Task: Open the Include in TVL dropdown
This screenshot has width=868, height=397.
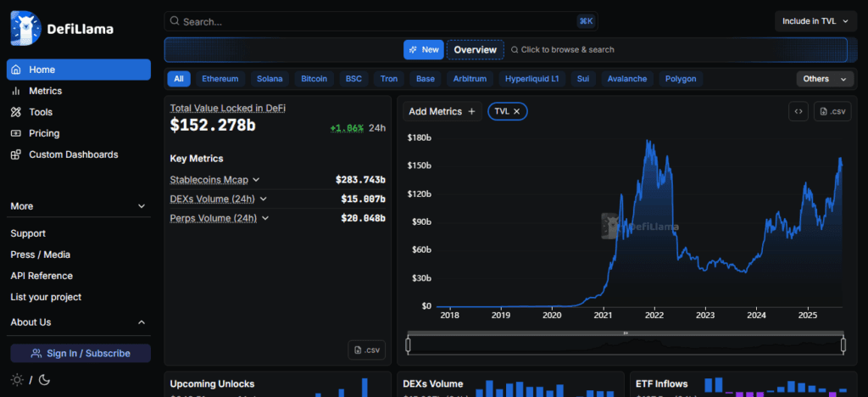Action: pos(815,21)
